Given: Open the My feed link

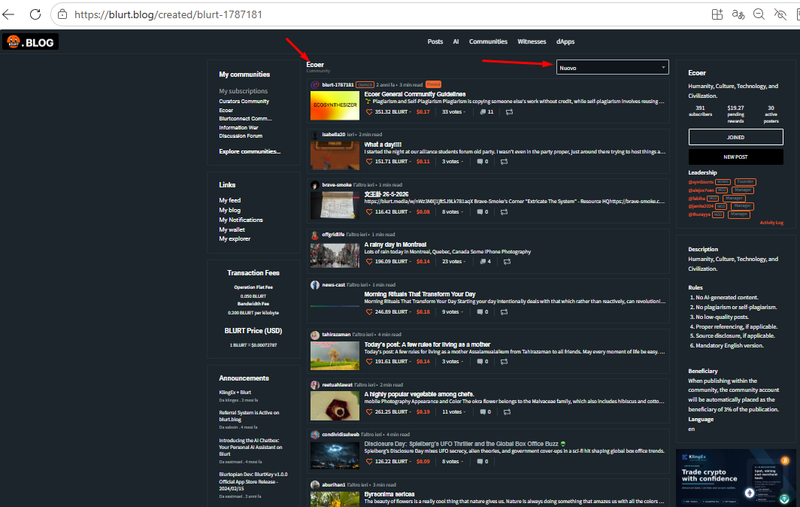Looking at the screenshot, I should [230, 200].
